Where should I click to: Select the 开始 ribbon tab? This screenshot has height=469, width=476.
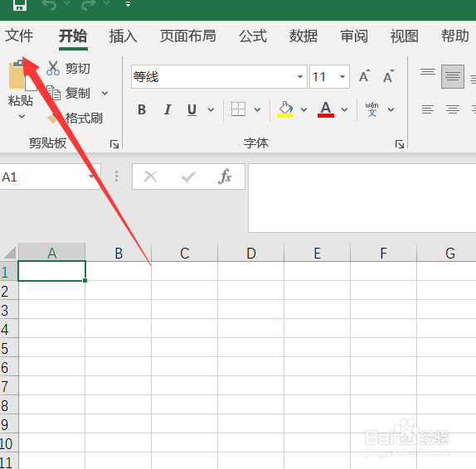pos(73,36)
